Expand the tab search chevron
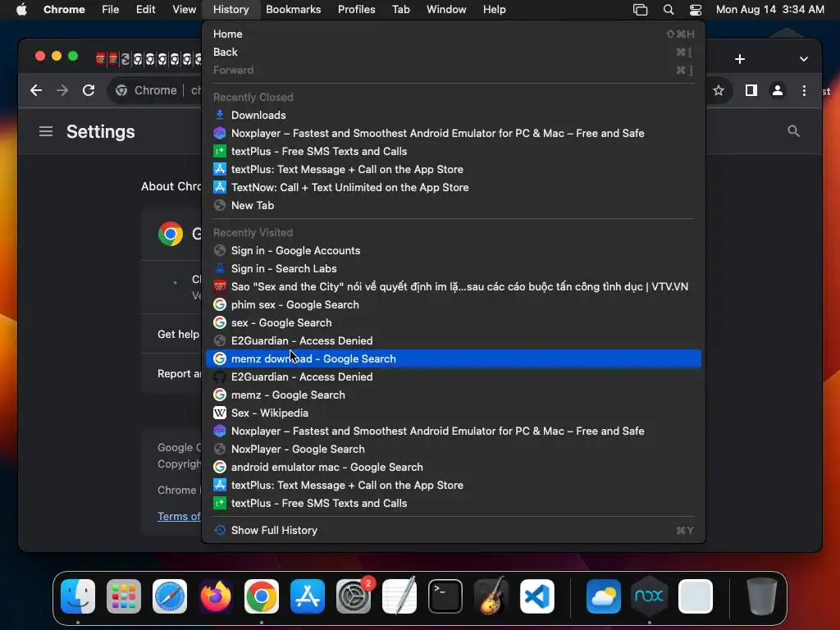 (x=804, y=59)
